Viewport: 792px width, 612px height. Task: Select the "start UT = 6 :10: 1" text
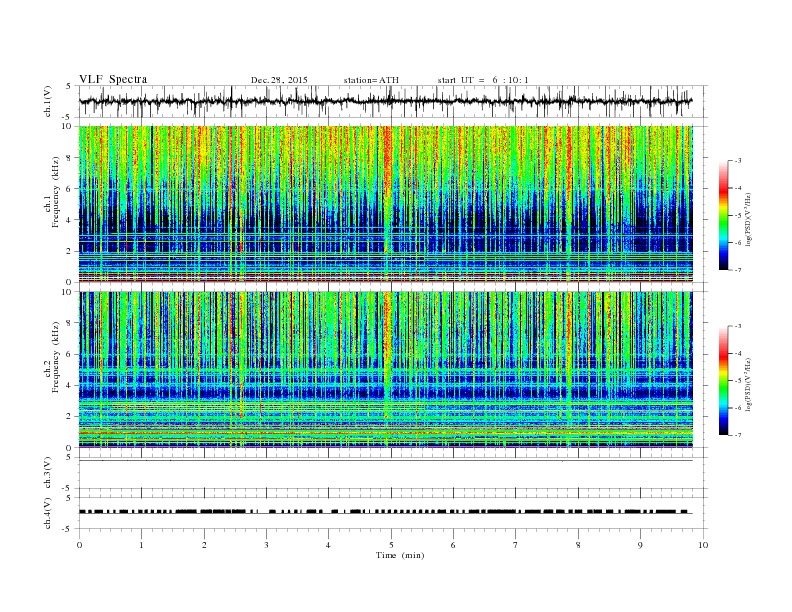click(483, 80)
